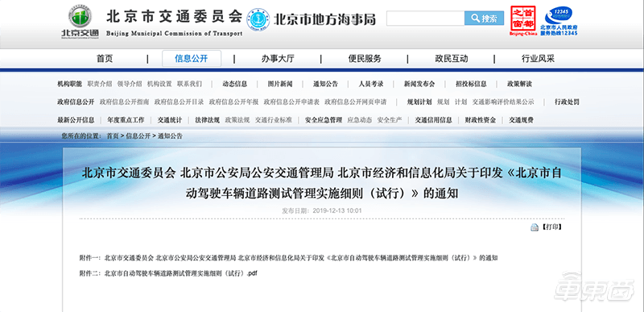644x312 pixels.
Task: Open the 首页 main navigation tab
Action: pos(105,59)
